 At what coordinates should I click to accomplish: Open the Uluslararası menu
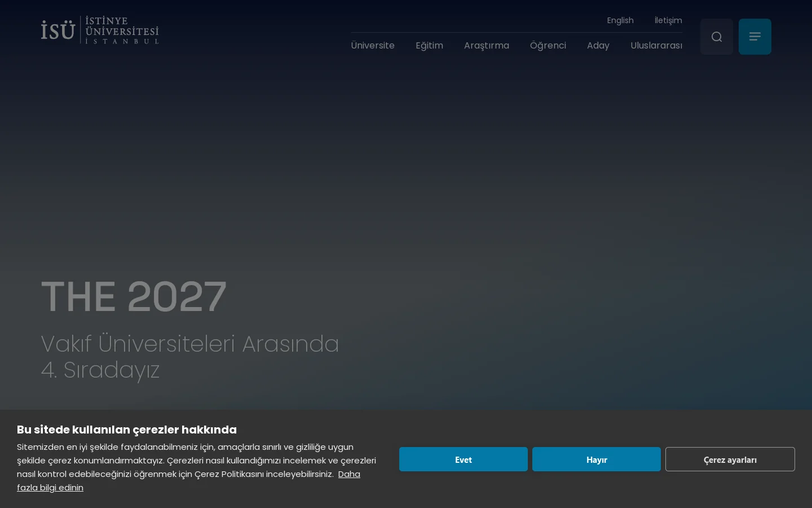pos(656,46)
